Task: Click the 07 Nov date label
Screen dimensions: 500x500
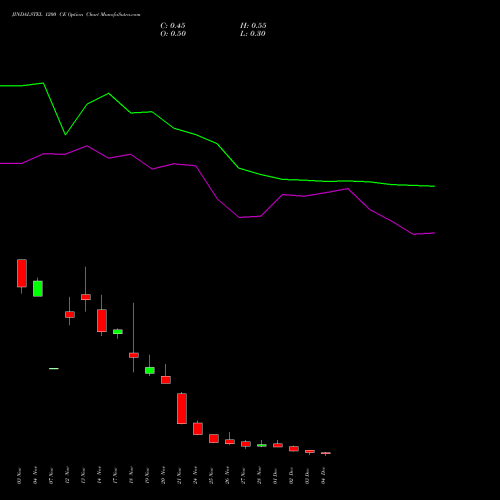Action: (51, 475)
